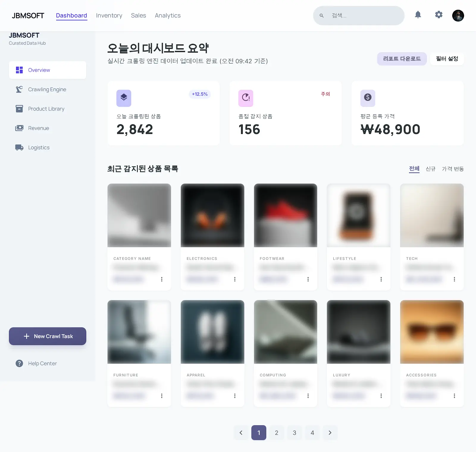Go to page 4
The width and height of the screenshot is (476, 452).
(312, 433)
